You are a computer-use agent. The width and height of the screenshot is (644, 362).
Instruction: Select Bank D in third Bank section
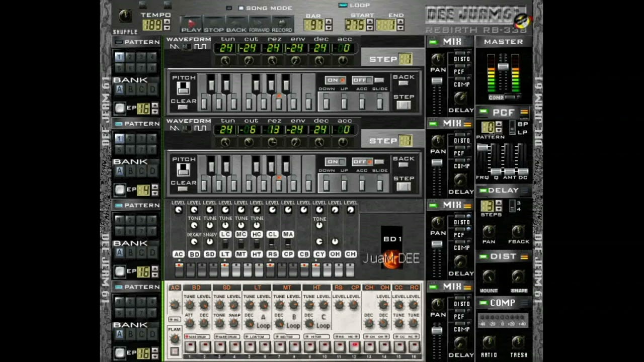tap(152, 253)
